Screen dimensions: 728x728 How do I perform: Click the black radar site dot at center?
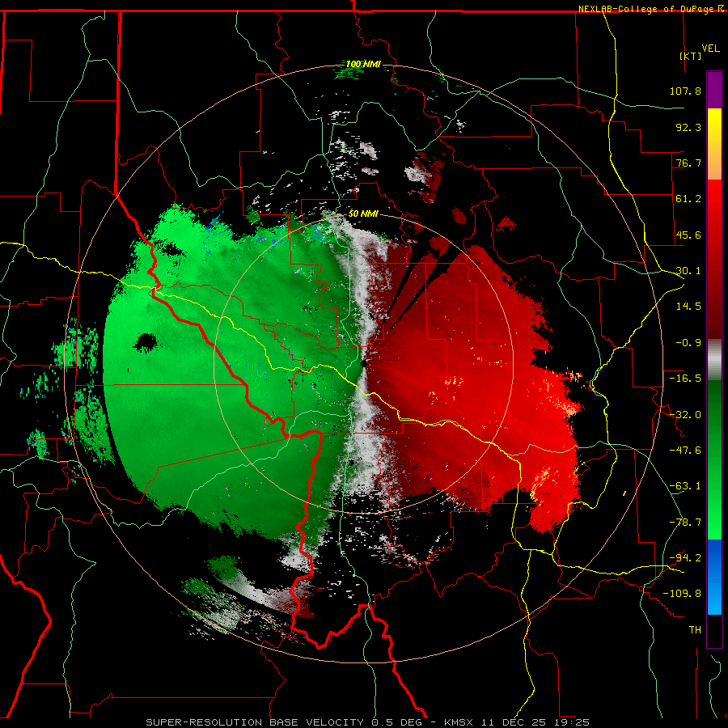click(363, 363)
